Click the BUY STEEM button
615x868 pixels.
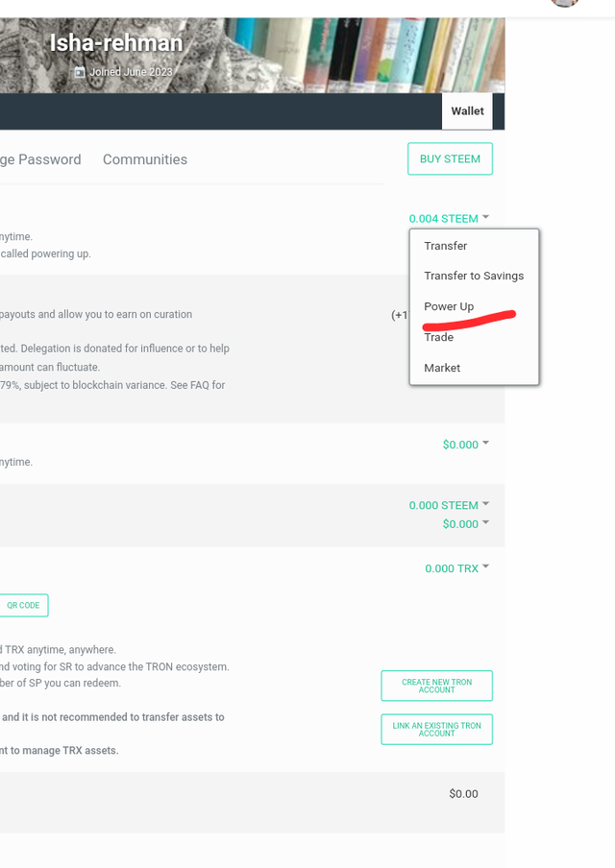pos(450,159)
